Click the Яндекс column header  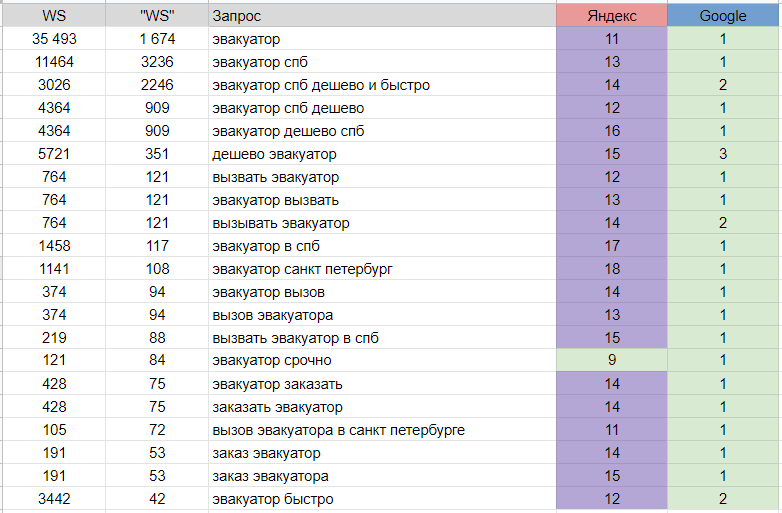click(612, 16)
